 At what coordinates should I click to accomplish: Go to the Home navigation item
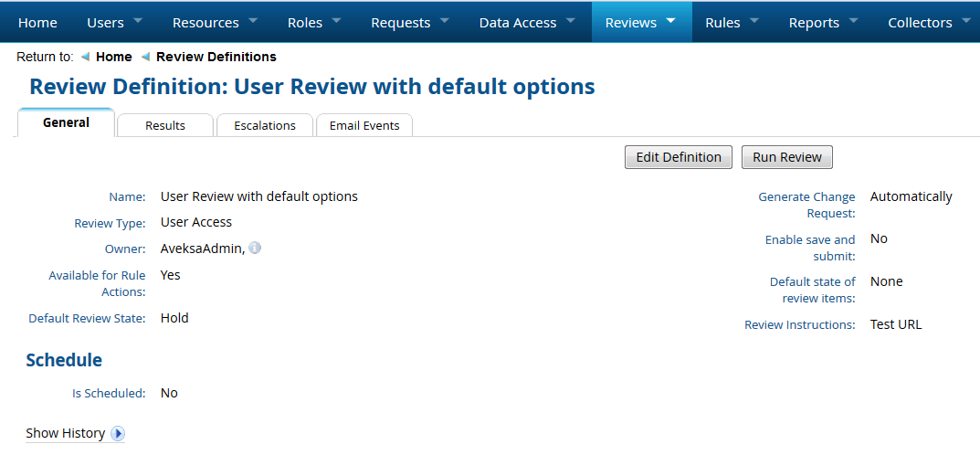coord(37,22)
